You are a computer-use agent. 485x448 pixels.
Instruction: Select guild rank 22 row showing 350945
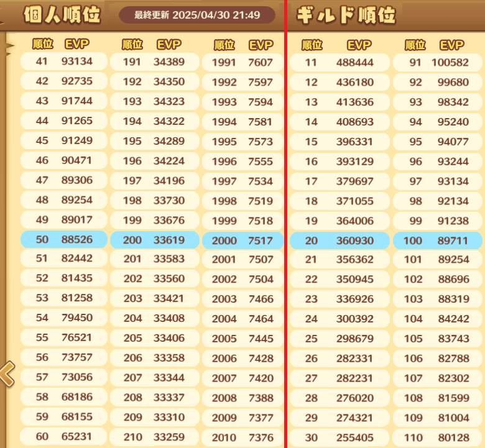coord(339,279)
